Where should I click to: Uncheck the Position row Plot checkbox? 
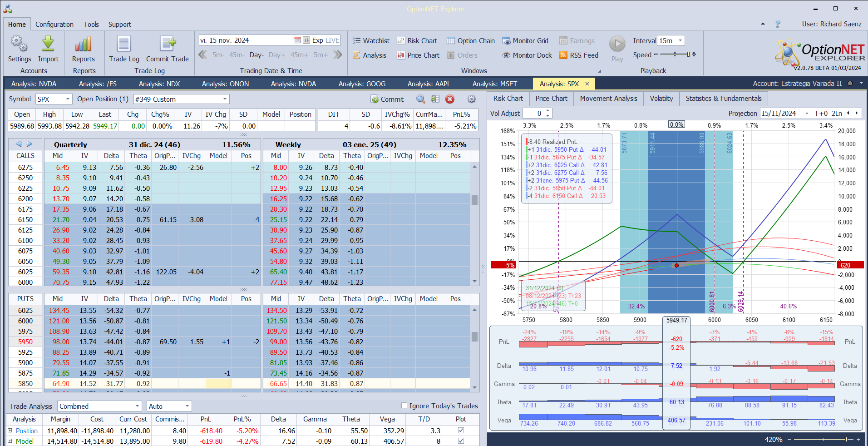461,431
